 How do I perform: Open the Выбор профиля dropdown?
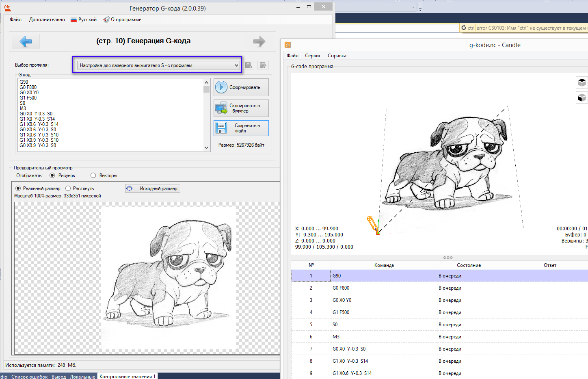pos(158,65)
